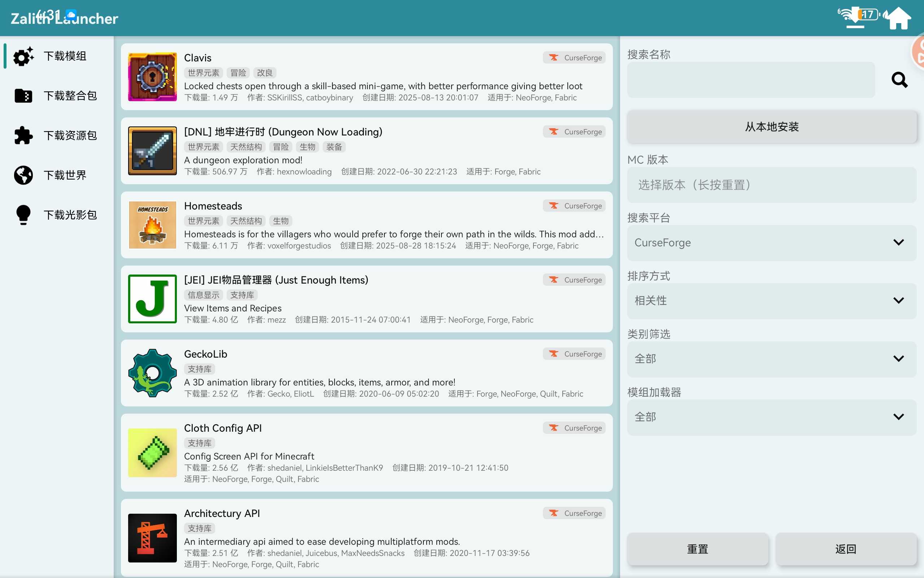Screen dimensions: 924x578
Task: Open the 下载模组 section gear icon
Action: coord(23,56)
